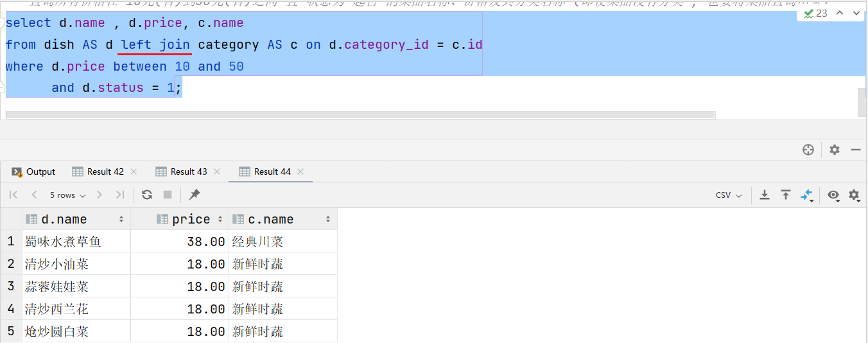The image size is (868, 343).
Task: Open services panel options gear
Action: pyautogui.click(x=835, y=150)
